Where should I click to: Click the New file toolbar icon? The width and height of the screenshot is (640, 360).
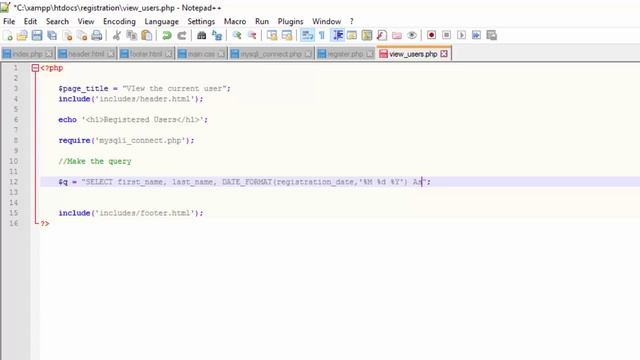click(8, 36)
